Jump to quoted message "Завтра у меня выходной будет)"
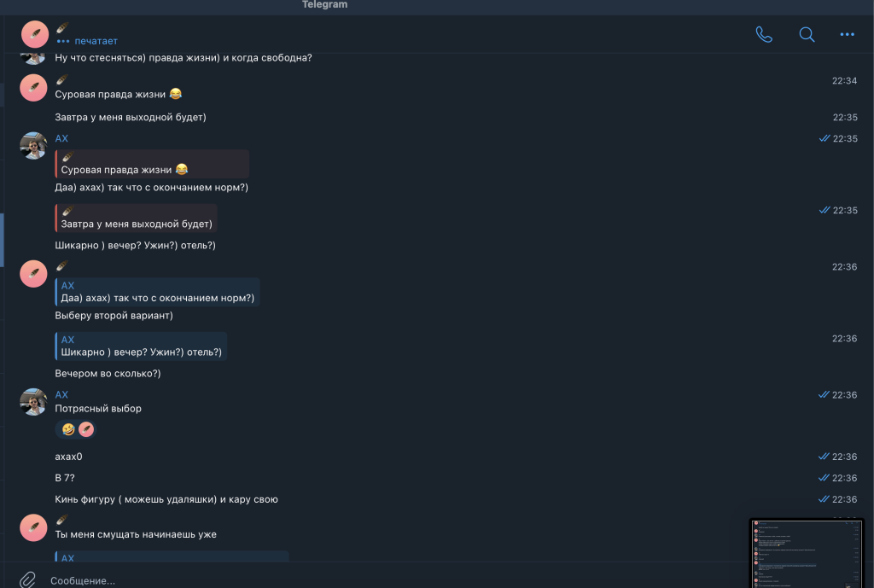Image resolution: width=874 pixels, height=588 pixels. click(x=137, y=218)
